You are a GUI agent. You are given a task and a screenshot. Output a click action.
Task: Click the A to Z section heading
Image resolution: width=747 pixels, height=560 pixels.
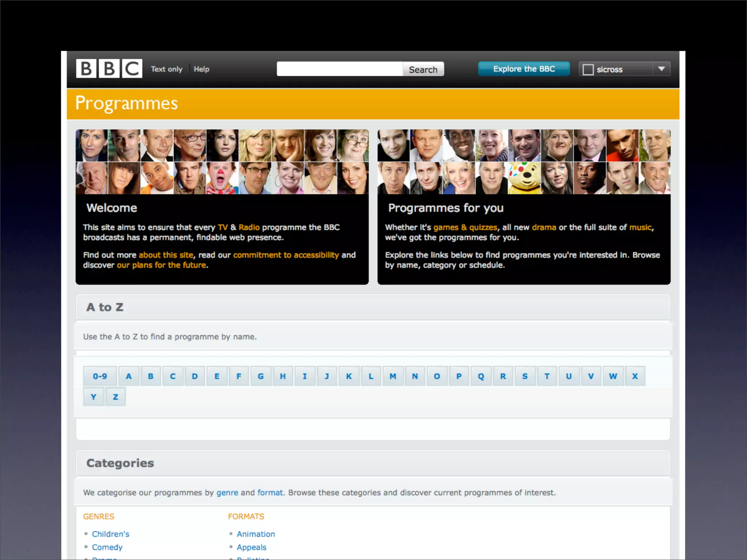(x=105, y=307)
